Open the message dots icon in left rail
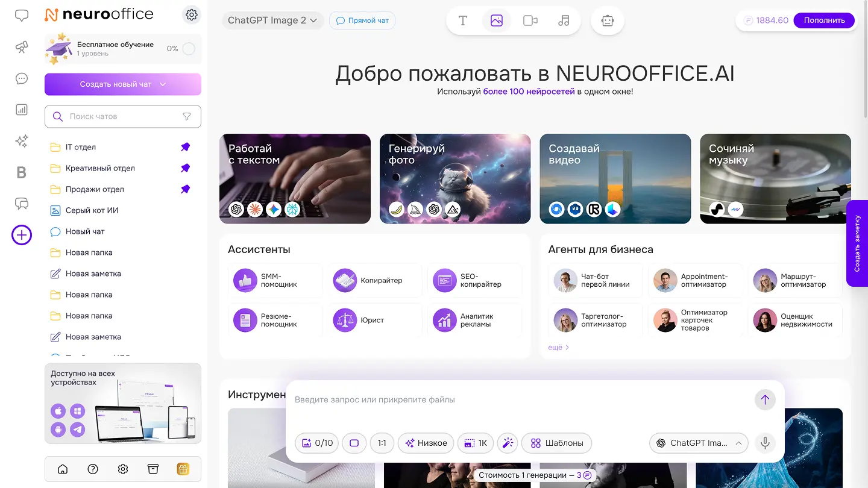 click(x=22, y=78)
